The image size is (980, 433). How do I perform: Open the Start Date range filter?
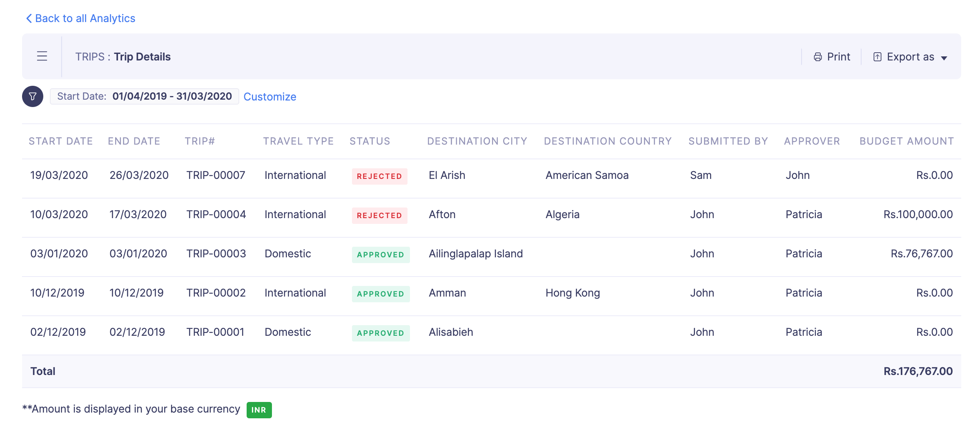(x=145, y=96)
